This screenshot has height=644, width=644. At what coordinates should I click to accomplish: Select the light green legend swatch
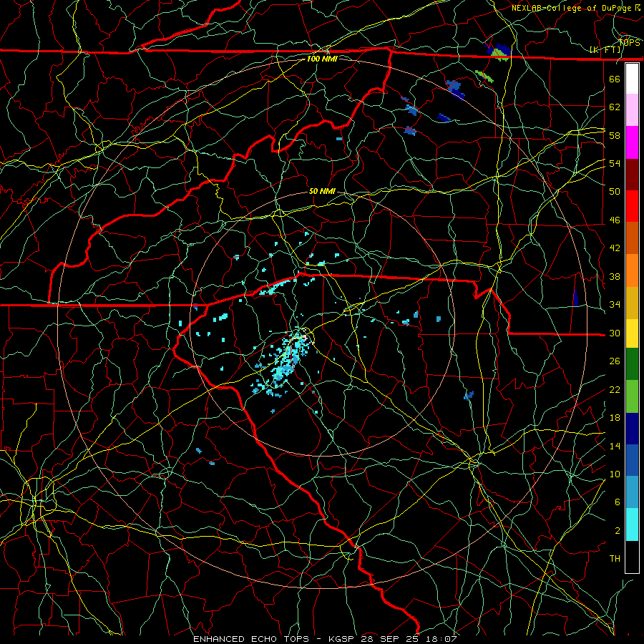632,396
